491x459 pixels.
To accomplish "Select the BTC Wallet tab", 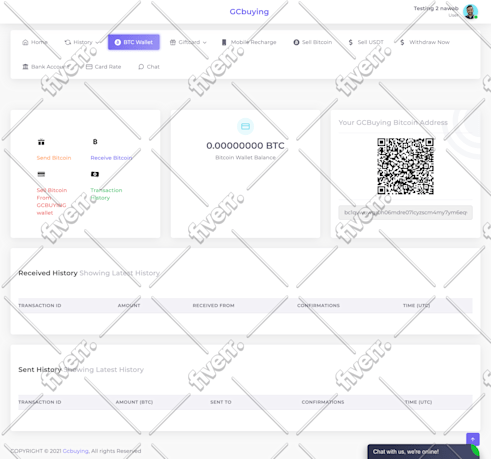I will tap(134, 42).
